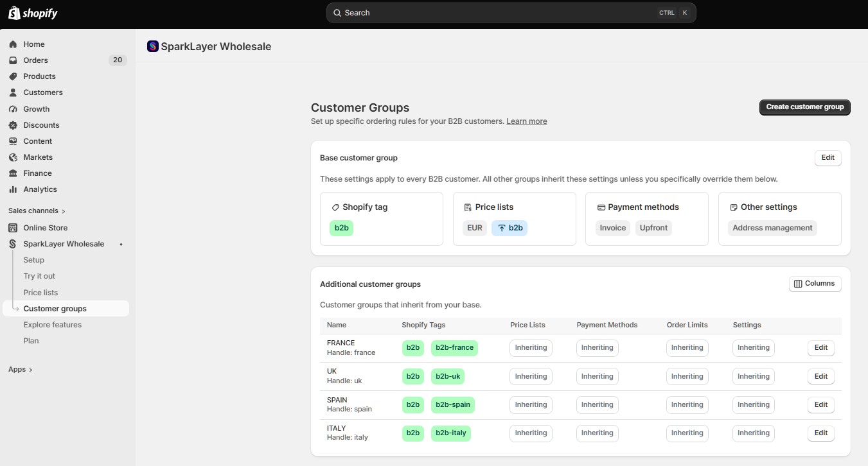
Task: Open the Try it out page
Action: [39, 276]
